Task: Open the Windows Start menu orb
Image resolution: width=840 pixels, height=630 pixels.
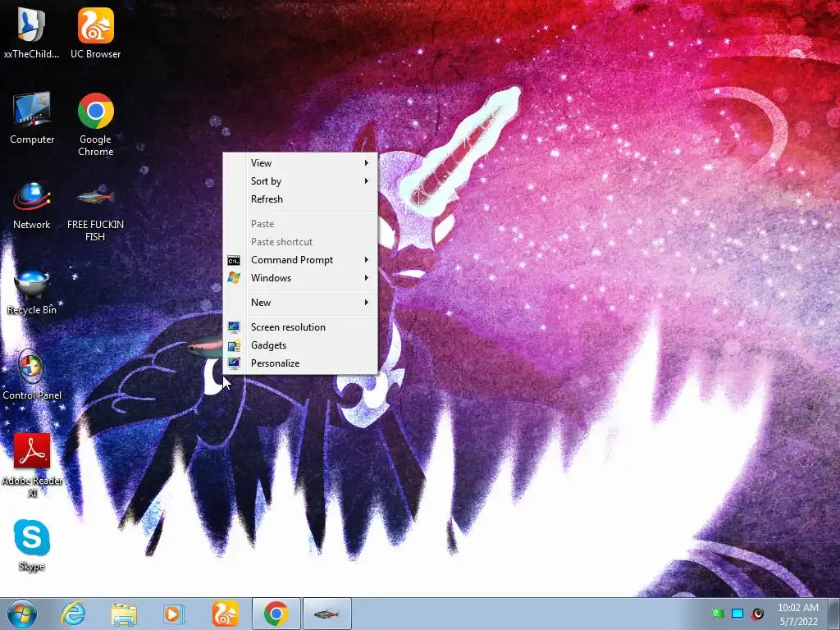Action: coord(22,614)
